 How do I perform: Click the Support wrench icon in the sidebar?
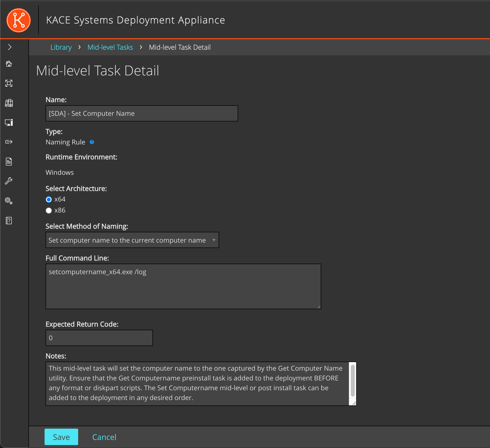[9, 181]
